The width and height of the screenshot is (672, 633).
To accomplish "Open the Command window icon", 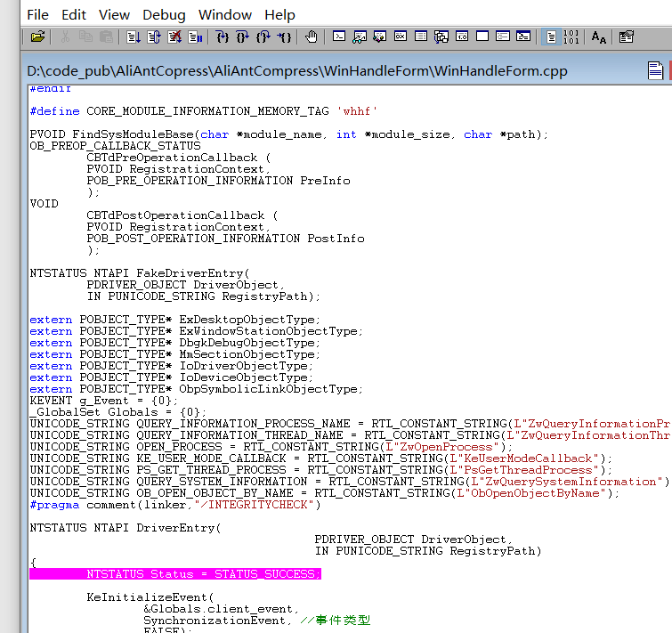I will [339, 37].
